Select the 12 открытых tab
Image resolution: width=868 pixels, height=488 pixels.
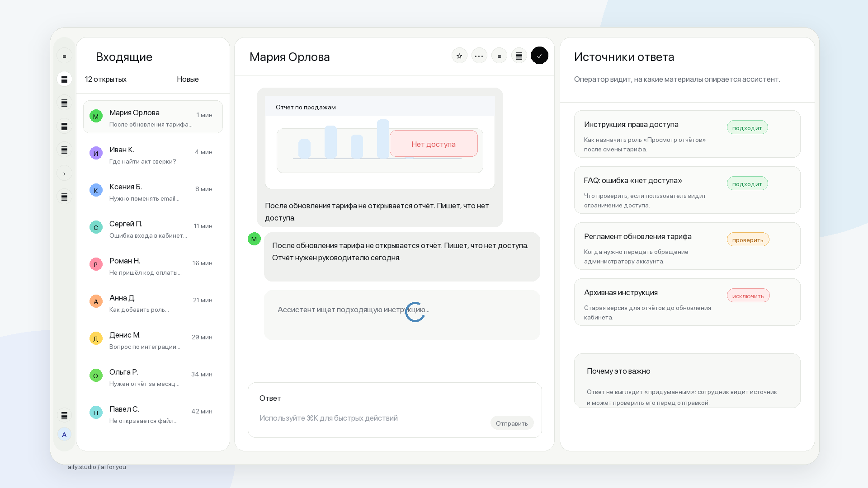[106, 79]
